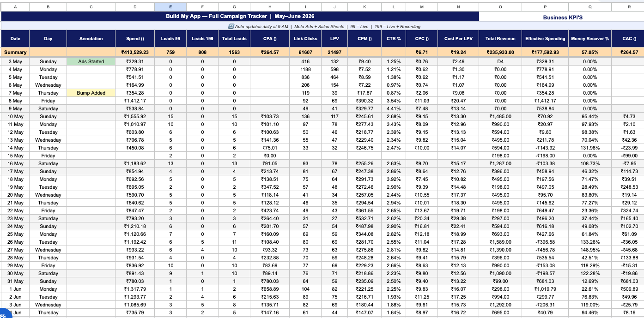Viewport: 644px width, 318px height.
Task: Click effective spending -₹456.78
Action: (x=545, y=250)
